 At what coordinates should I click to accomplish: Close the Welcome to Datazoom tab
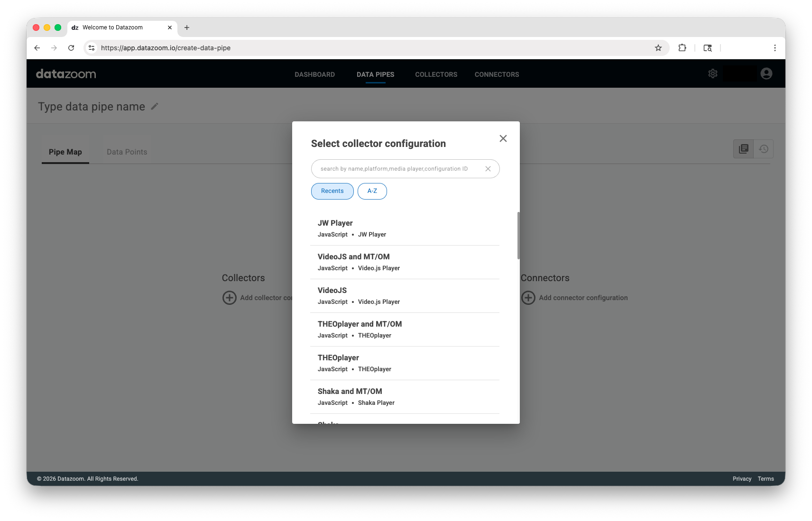pyautogui.click(x=170, y=27)
